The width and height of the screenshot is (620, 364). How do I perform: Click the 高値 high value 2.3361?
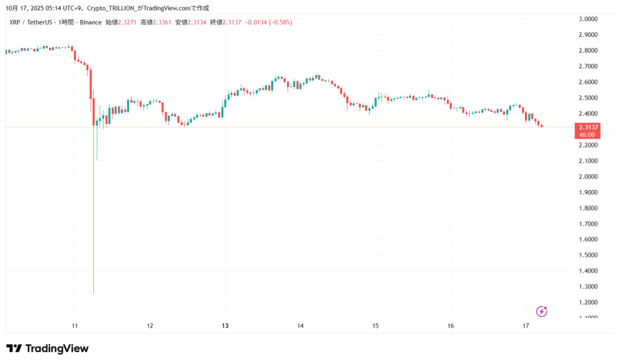(163, 22)
